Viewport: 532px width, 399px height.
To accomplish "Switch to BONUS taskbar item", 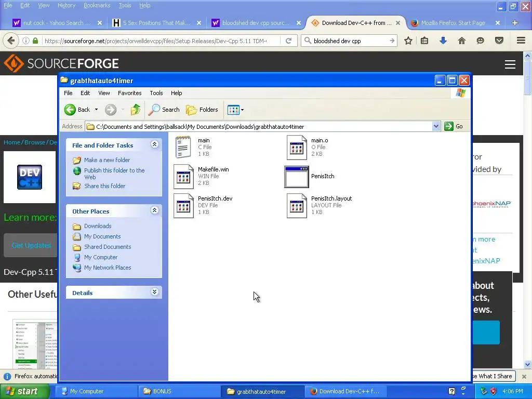I will pyautogui.click(x=179, y=391).
